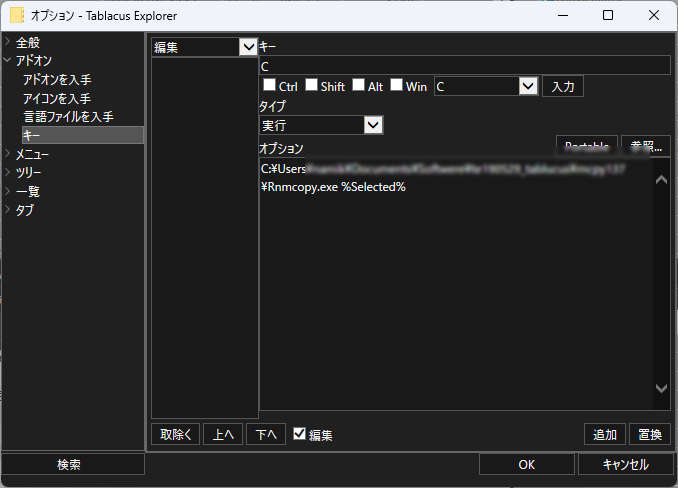Screen dimensions: 678x488
Task: Enable the Alt modifier checkbox
Action: pos(358,85)
